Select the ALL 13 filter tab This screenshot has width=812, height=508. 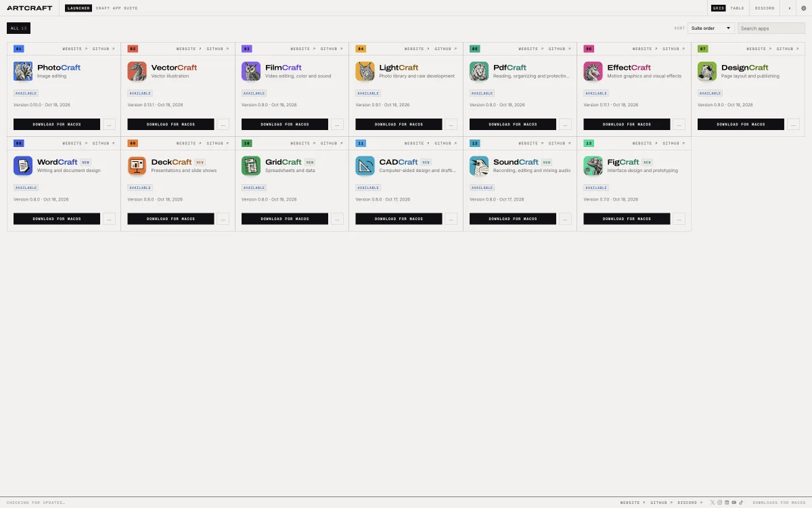point(18,28)
